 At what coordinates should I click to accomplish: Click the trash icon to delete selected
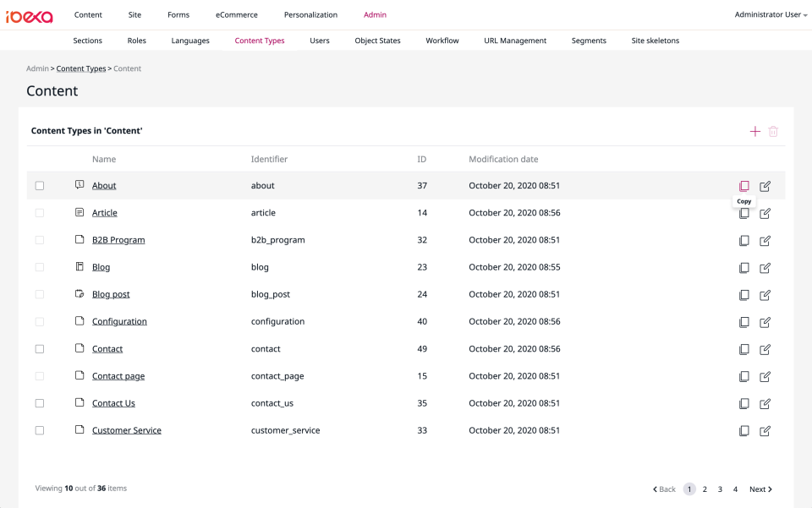pyautogui.click(x=773, y=132)
